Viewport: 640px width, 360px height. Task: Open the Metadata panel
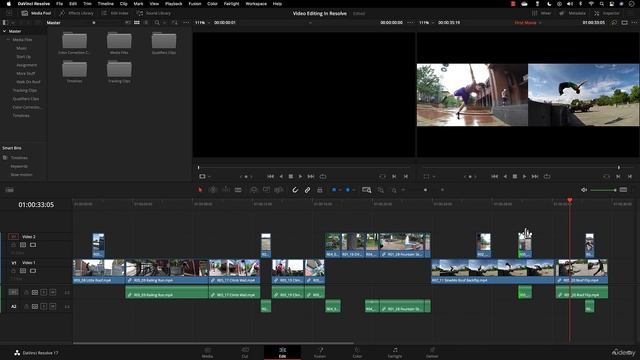click(573, 13)
